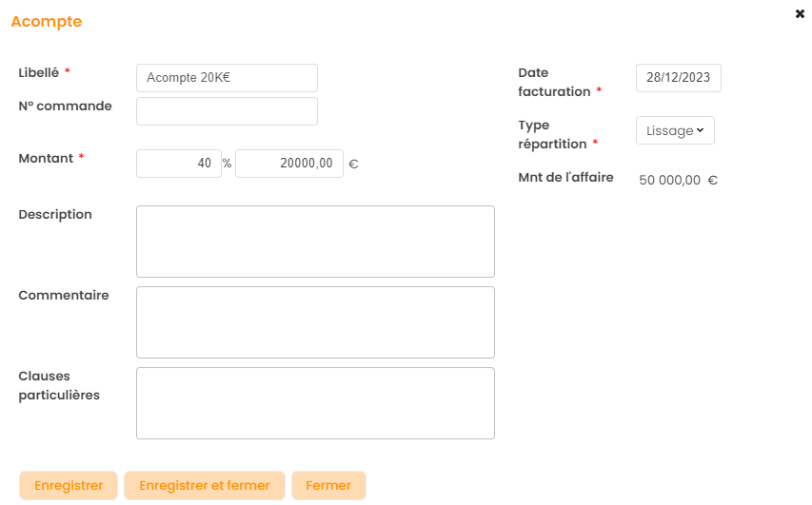Click the Type répartition label
Viewport: 812px width, 505px height.
tap(552, 134)
